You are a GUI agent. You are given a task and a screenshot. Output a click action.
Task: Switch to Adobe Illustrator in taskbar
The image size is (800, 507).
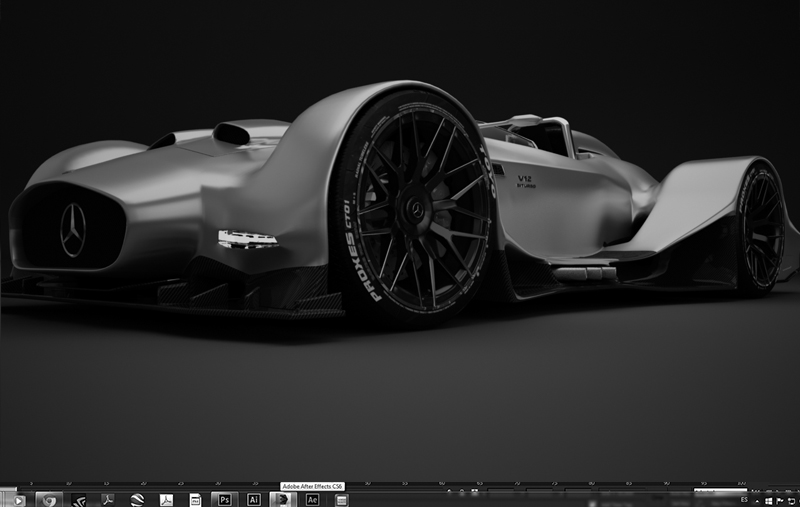[x=254, y=500]
